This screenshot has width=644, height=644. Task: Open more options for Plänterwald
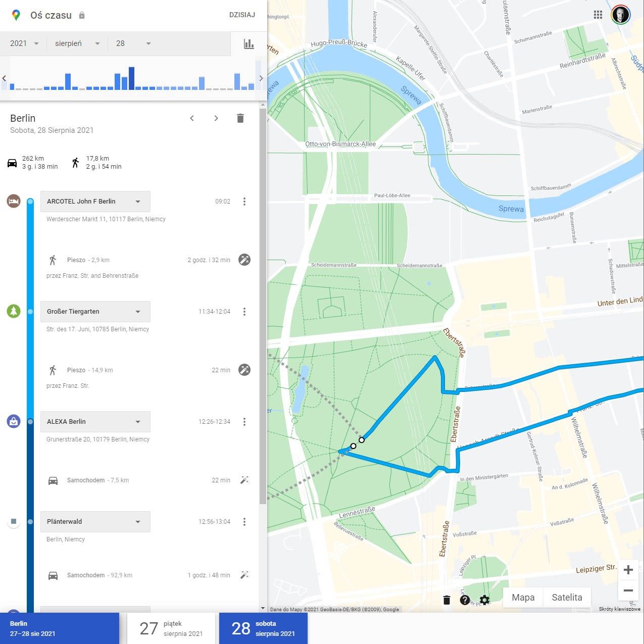pyautogui.click(x=244, y=522)
